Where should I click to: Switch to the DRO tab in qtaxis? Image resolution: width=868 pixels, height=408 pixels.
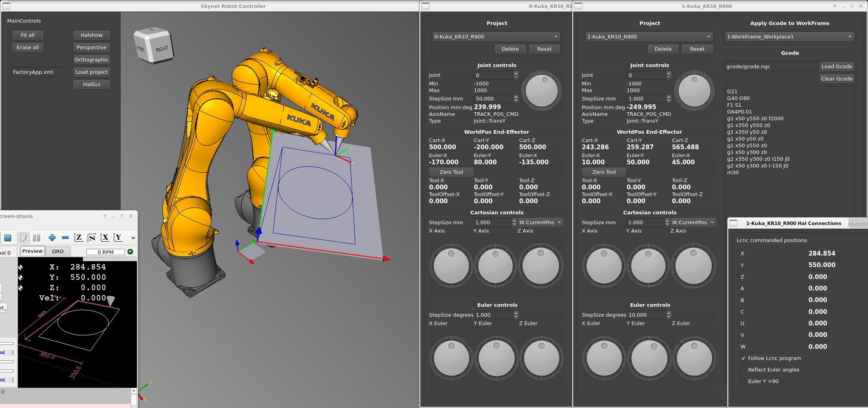[x=58, y=252]
